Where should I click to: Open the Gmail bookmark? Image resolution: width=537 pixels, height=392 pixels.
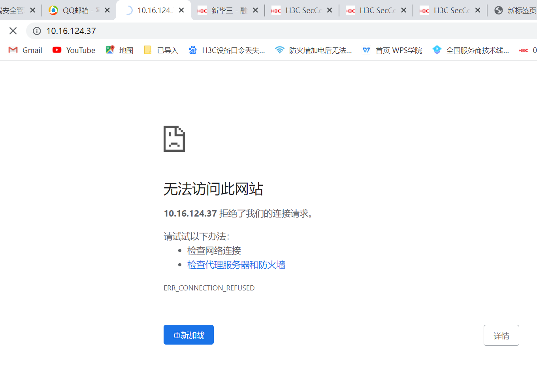point(25,50)
